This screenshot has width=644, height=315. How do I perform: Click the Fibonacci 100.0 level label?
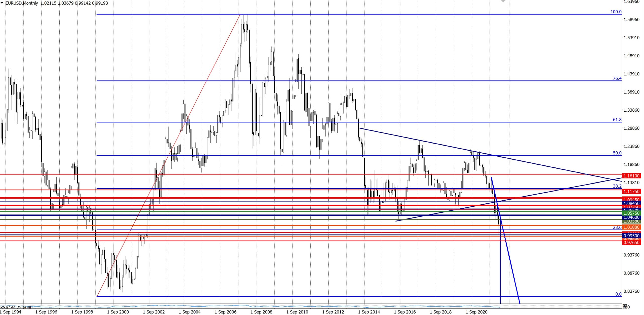(616, 12)
